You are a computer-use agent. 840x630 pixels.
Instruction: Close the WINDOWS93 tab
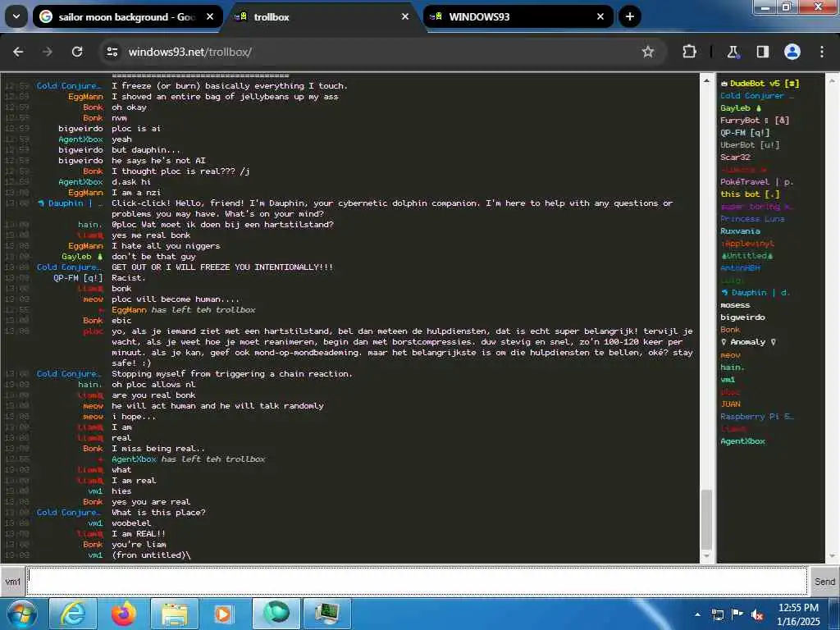(600, 16)
